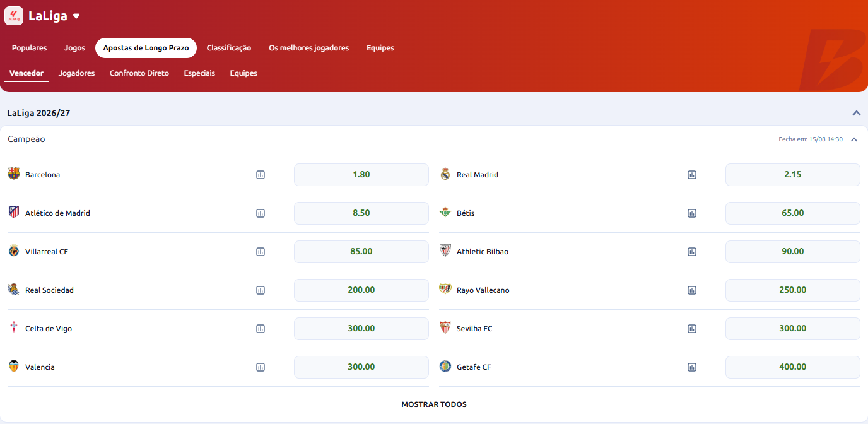
Task: Collapse the LaLiga 2026/27 section
Action: pos(856,114)
